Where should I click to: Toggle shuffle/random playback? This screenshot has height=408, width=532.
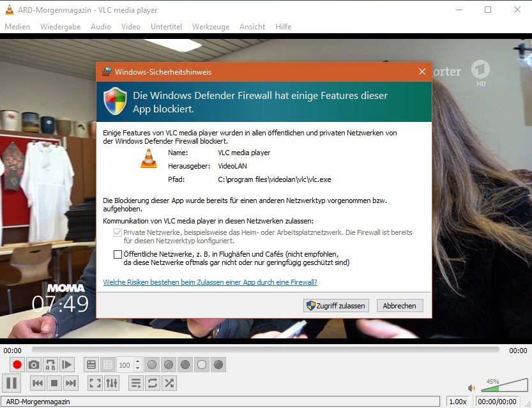[169, 383]
